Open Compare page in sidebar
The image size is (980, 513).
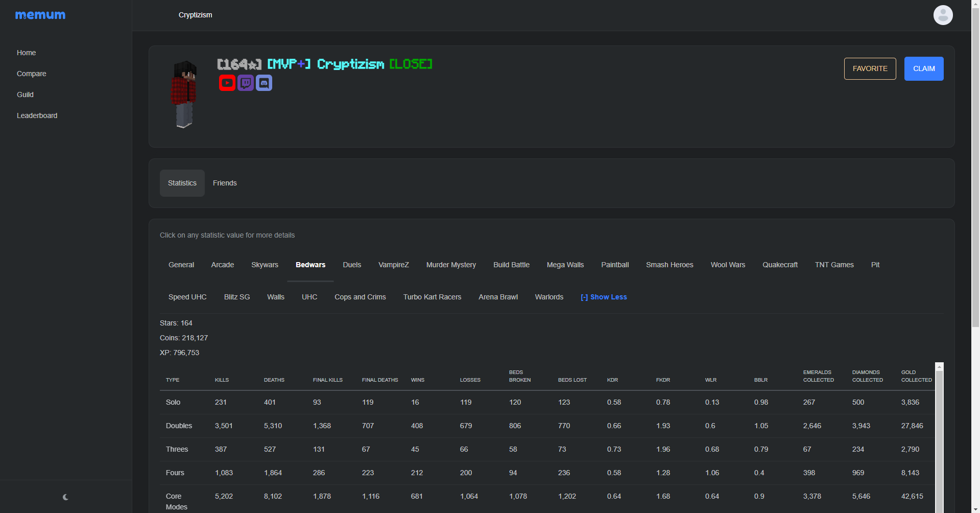[32, 74]
